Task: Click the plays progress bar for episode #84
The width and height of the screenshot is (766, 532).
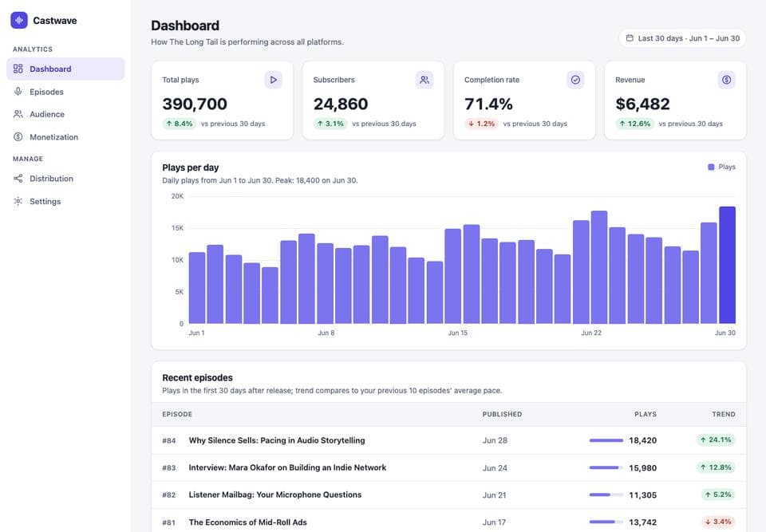Action: [606, 440]
